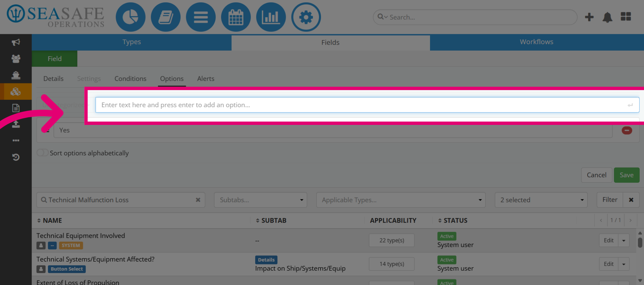This screenshot has height=285, width=644.
Task: Click the global Search field
Action: pyautogui.click(x=475, y=17)
